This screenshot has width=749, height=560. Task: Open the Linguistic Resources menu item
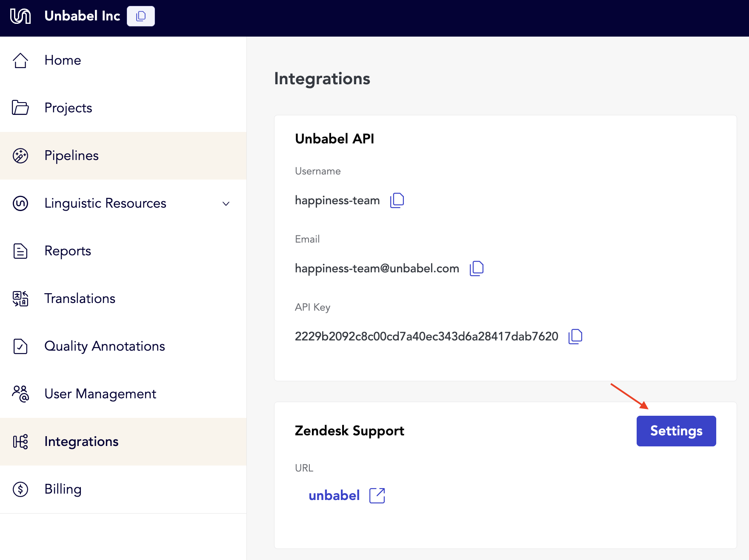[123, 203]
